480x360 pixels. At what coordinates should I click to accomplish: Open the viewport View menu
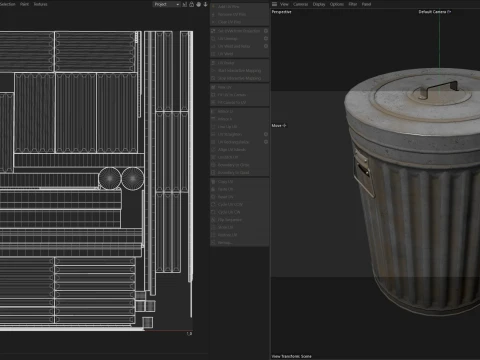tap(284, 4)
